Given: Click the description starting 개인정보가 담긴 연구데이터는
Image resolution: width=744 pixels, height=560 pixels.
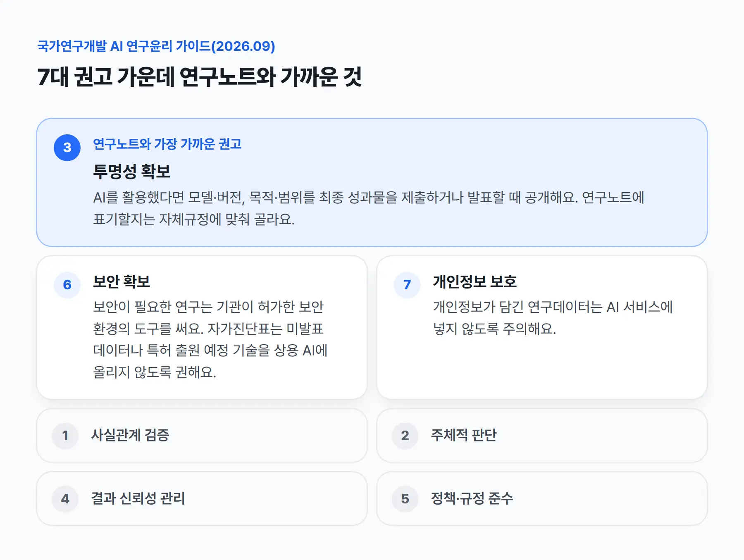Looking at the screenshot, I should coord(553,317).
